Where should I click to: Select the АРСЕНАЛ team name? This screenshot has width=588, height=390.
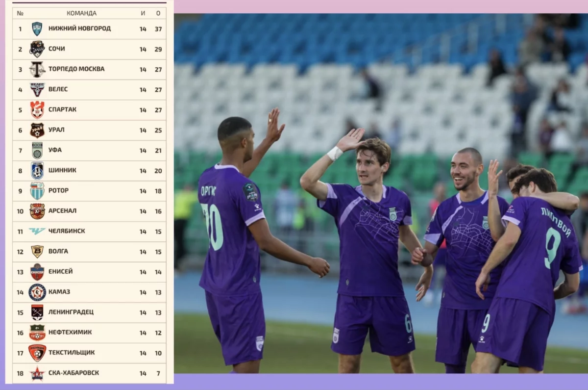point(62,210)
